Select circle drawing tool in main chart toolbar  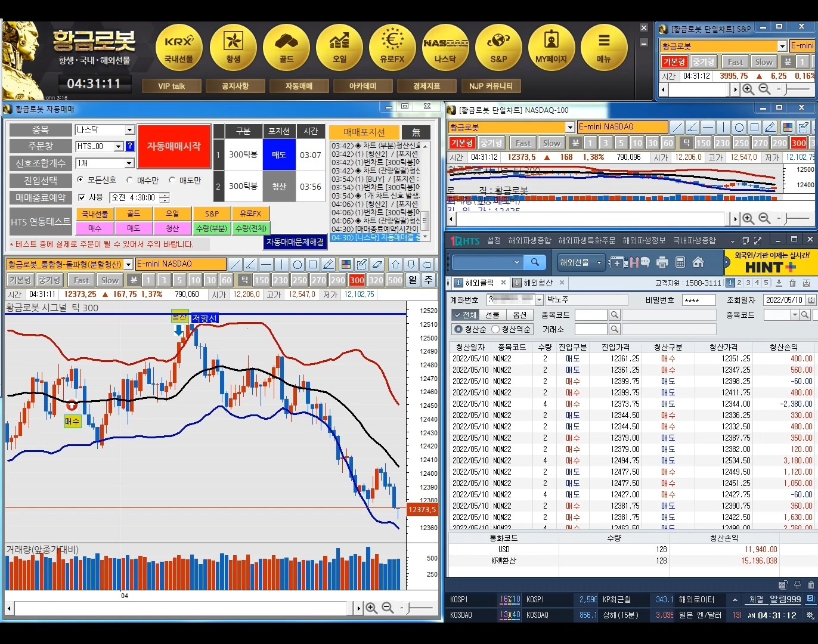(x=298, y=264)
